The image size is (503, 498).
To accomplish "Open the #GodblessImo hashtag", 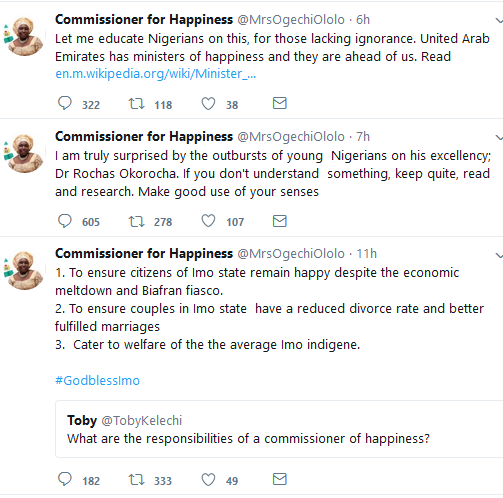I will (x=97, y=380).
